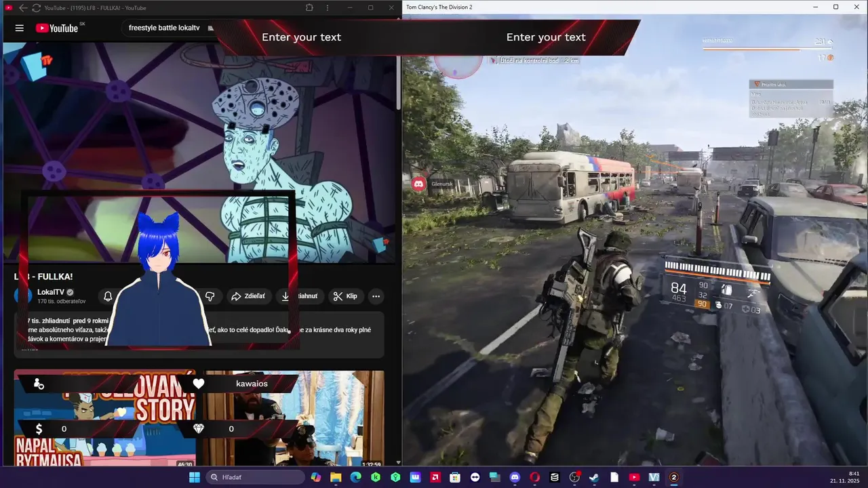Click the LokalTV channel avatar
The image size is (868, 488).
pos(24,296)
